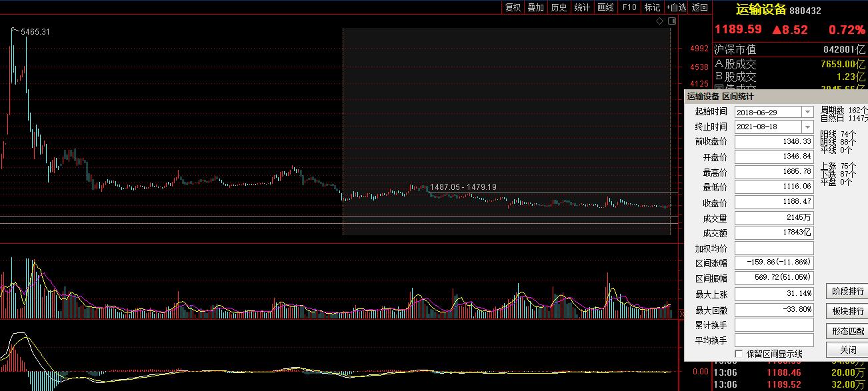Click the 阳线 74个 statistic

(x=839, y=134)
